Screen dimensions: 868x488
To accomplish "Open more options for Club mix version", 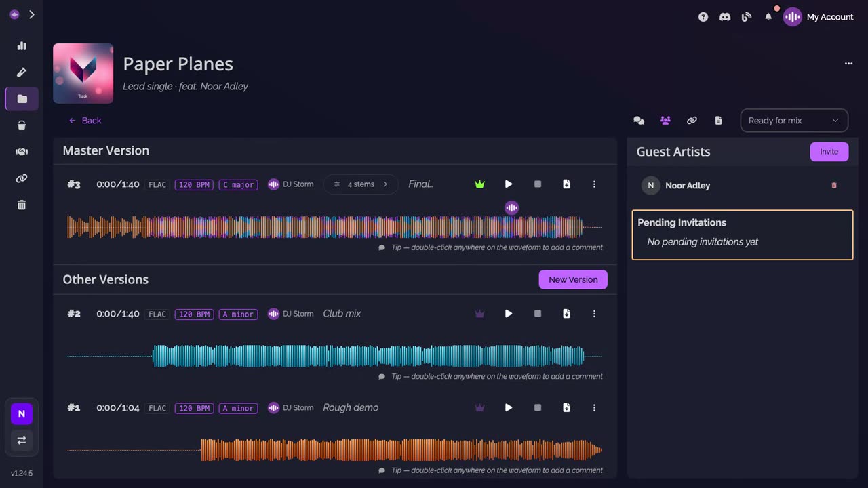I will click(594, 314).
